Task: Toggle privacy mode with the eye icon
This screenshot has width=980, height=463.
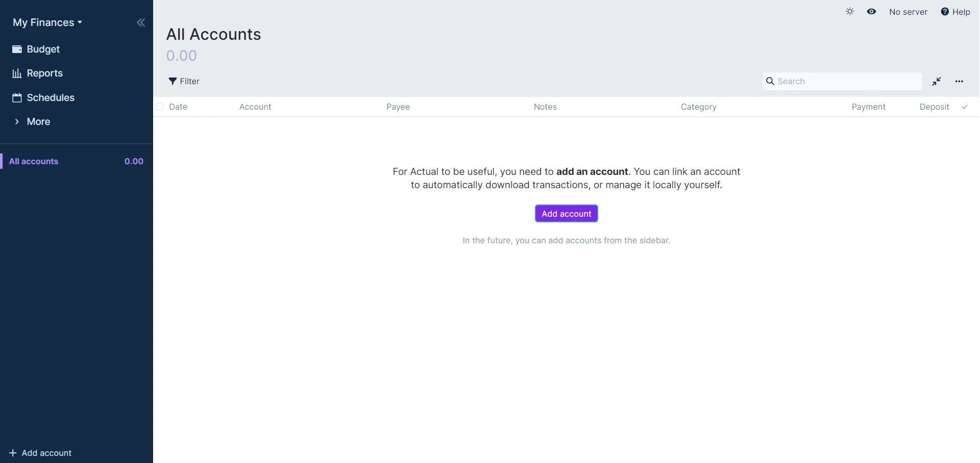Action: click(871, 12)
